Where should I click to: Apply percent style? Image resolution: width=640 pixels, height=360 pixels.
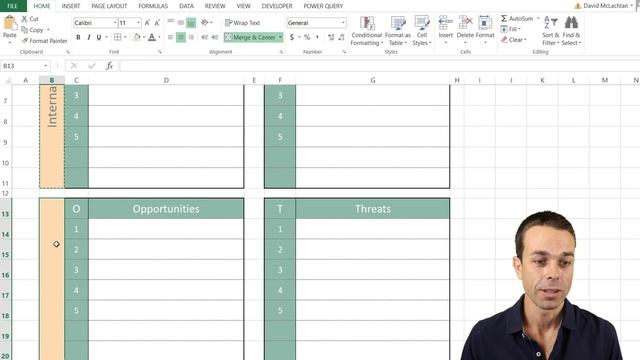point(307,37)
